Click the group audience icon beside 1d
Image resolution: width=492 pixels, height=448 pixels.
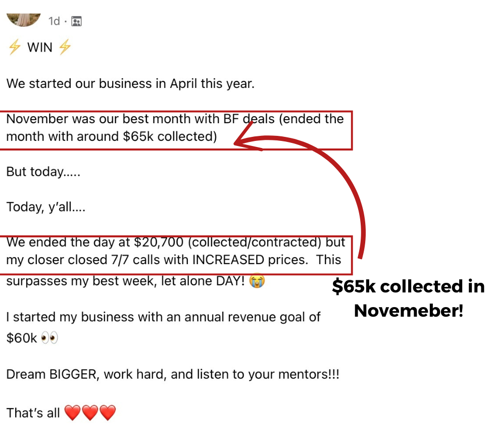(x=76, y=21)
